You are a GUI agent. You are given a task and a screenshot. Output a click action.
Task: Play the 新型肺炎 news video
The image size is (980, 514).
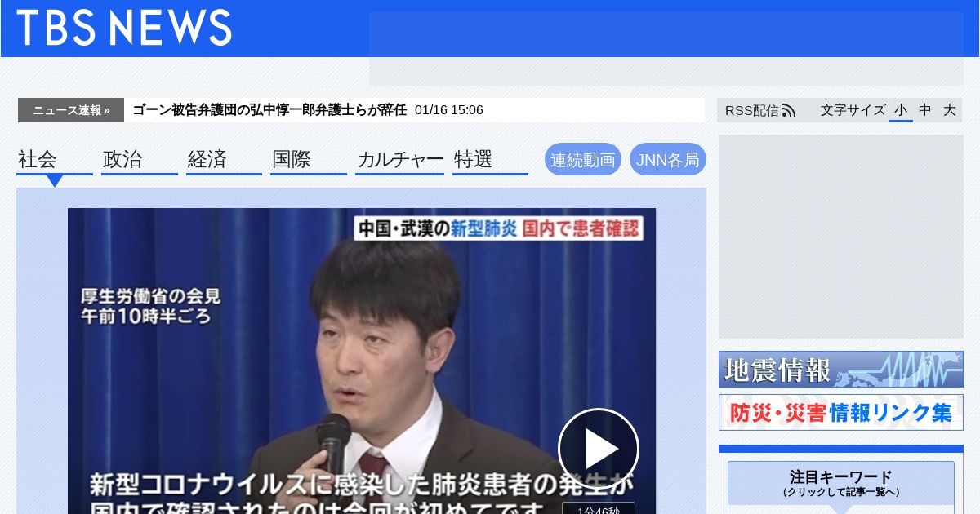pos(599,449)
